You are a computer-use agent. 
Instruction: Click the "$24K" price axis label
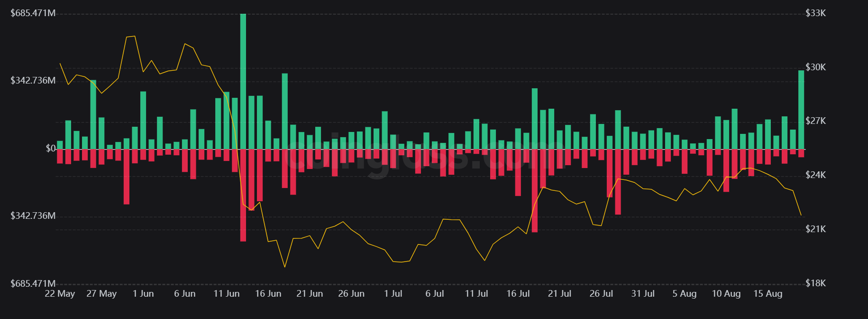point(815,175)
